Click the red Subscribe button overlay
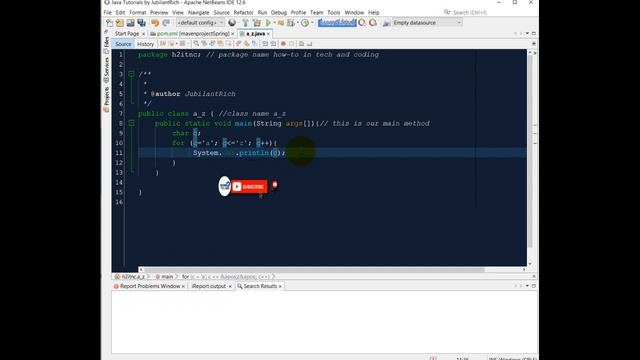This screenshot has height=360, width=640. pyautogui.click(x=249, y=187)
